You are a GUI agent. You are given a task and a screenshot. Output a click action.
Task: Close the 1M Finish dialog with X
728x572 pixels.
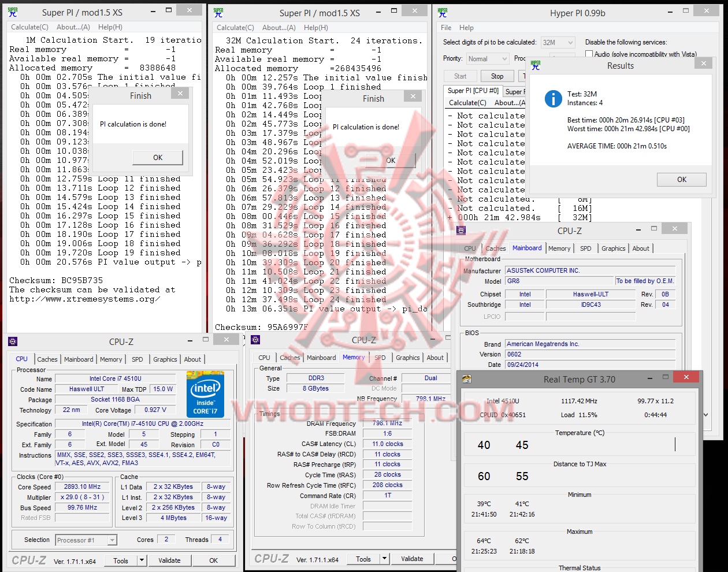pos(180,94)
